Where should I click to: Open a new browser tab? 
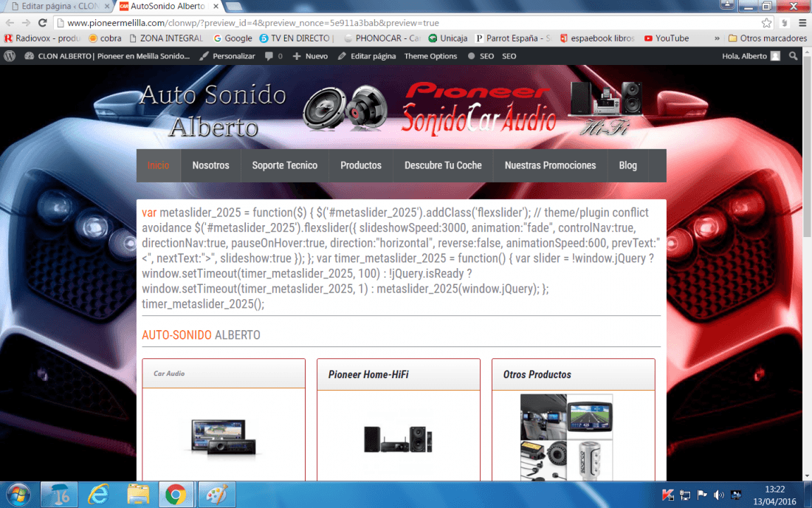tap(234, 7)
